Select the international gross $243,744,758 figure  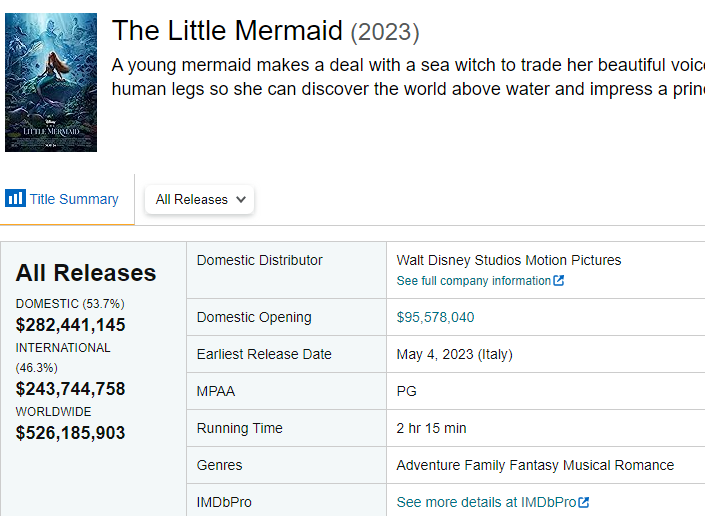tap(71, 389)
